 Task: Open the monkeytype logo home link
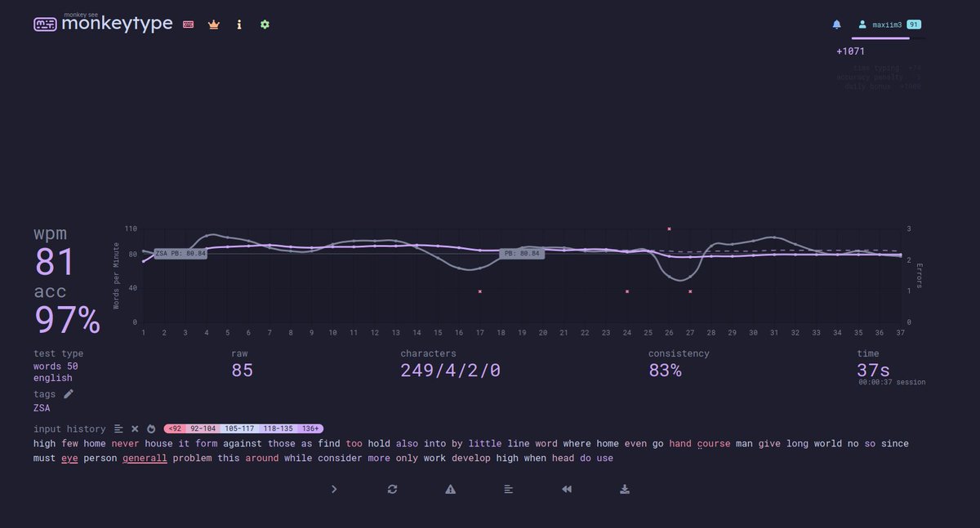click(103, 23)
